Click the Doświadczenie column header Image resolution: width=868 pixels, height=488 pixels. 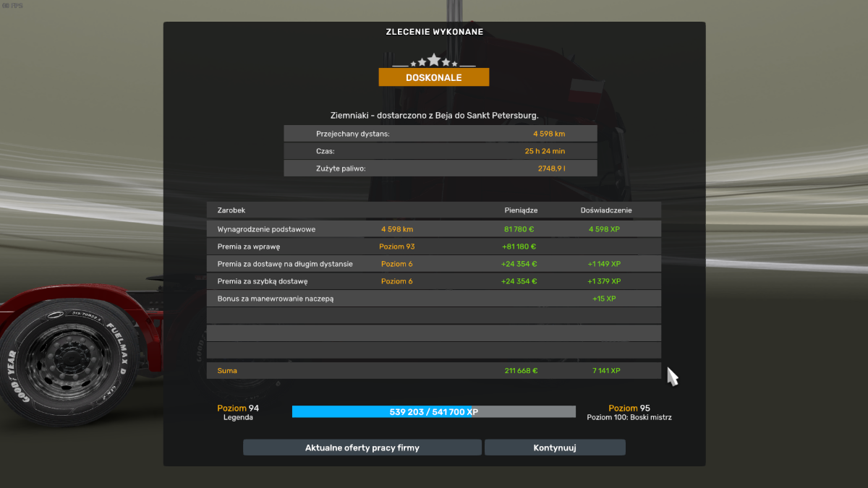(606, 210)
